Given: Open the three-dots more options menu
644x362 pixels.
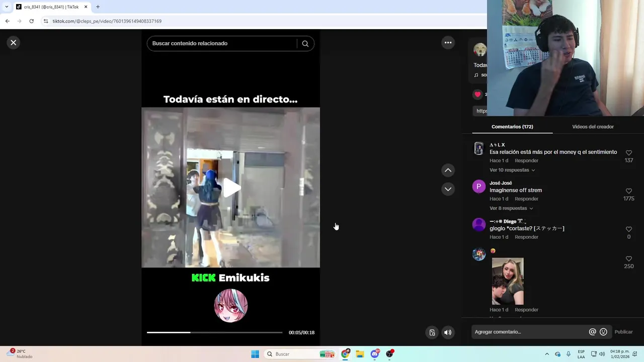Looking at the screenshot, I should tap(448, 43).
